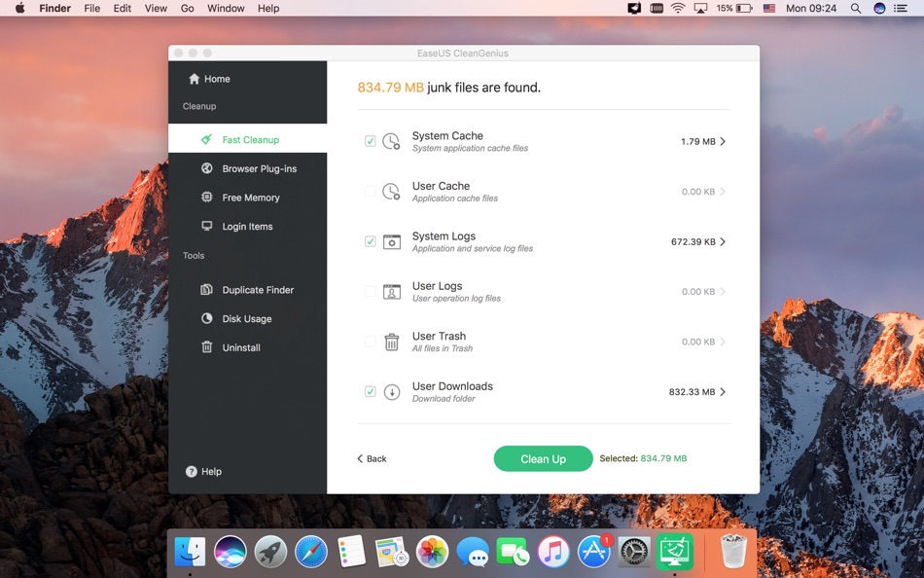Open the Edit menu

[x=122, y=8]
